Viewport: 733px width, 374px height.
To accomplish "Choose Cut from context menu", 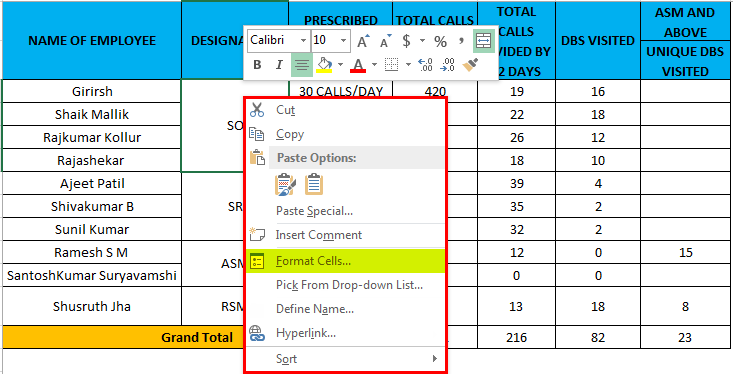I will [x=345, y=110].
